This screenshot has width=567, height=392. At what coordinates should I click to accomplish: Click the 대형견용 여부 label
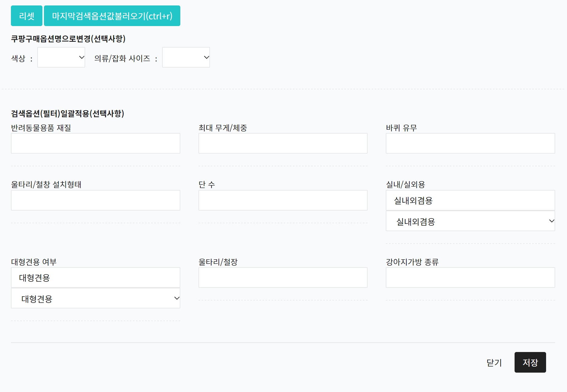pyautogui.click(x=34, y=262)
